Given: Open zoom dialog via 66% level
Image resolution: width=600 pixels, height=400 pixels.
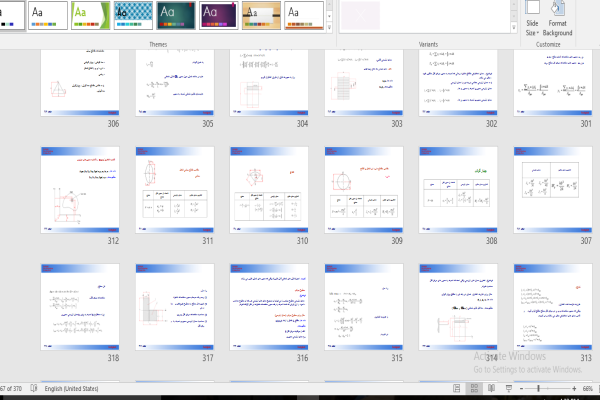Looking at the screenshot, I should click(587, 389).
